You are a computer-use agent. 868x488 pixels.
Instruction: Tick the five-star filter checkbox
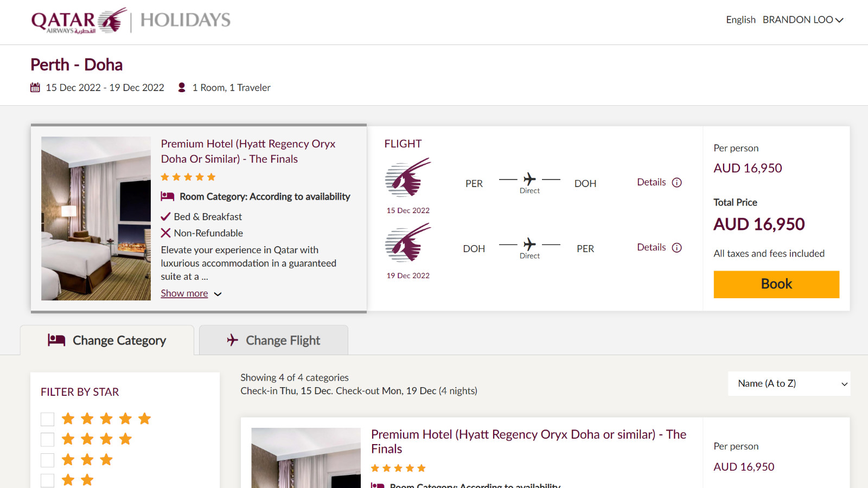point(48,419)
